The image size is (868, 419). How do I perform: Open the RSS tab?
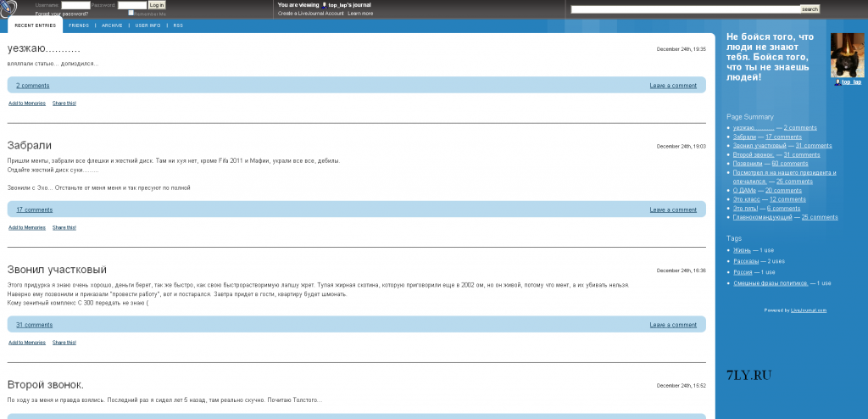pos(178,25)
